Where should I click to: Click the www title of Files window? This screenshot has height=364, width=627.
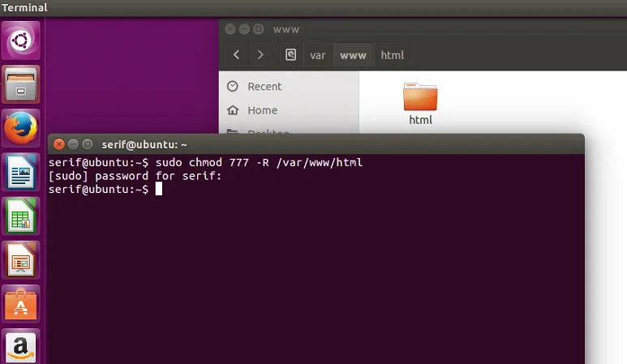286,29
